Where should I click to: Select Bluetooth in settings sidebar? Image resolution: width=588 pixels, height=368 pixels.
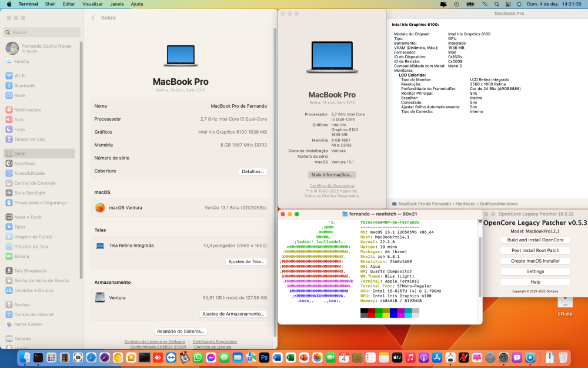pos(40,85)
